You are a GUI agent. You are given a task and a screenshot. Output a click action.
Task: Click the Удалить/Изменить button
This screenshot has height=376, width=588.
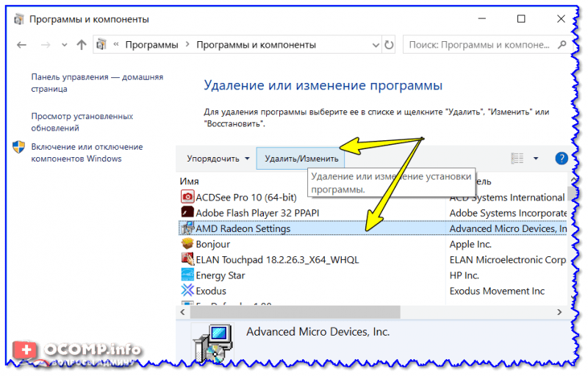point(301,159)
